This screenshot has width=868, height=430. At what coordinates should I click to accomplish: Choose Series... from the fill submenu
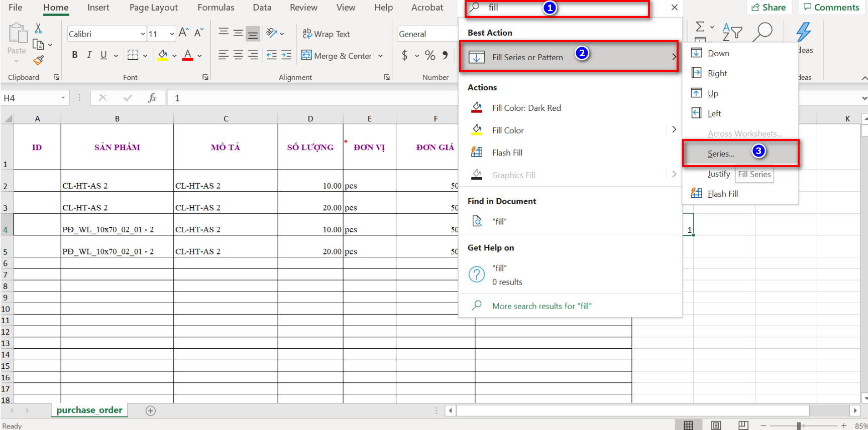721,154
